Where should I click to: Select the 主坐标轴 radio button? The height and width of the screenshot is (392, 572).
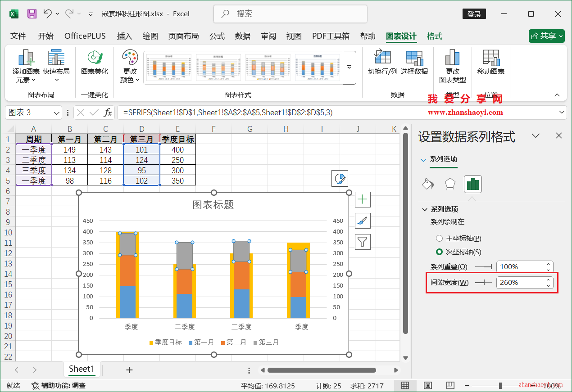(x=439, y=238)
